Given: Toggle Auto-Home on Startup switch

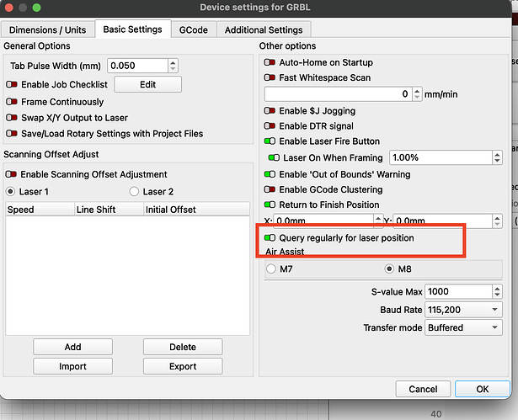Looking at the screenshot, I should [270, 62].
